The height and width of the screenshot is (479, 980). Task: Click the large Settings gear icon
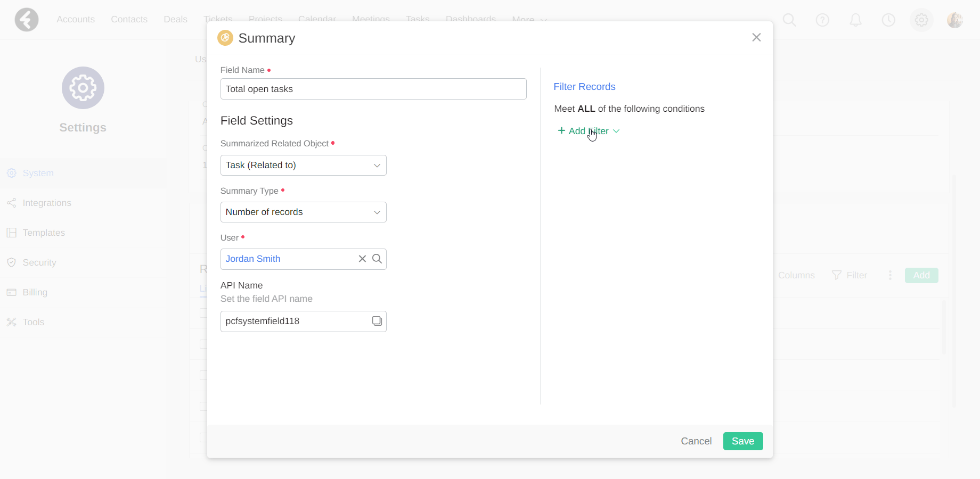click(x=83, y=88)
